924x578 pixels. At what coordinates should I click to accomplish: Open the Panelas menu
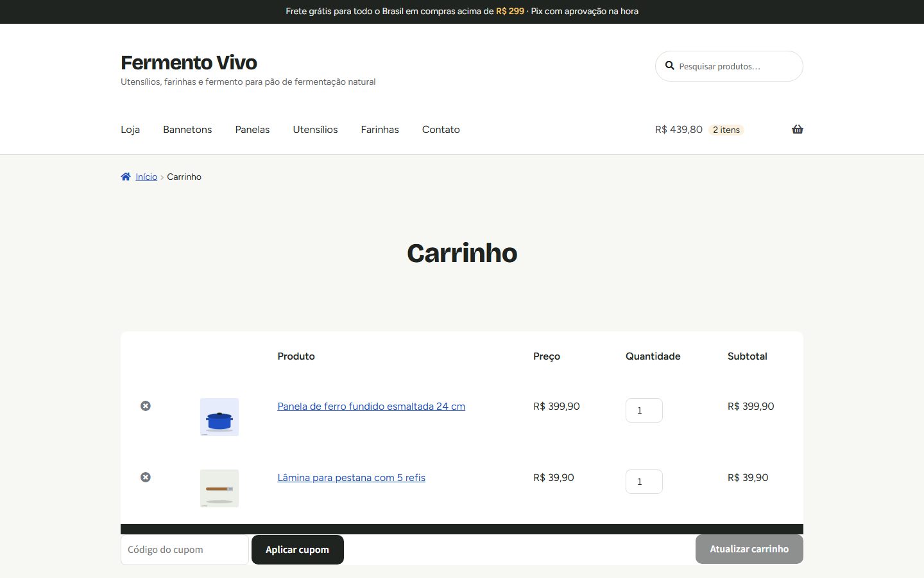252,129
